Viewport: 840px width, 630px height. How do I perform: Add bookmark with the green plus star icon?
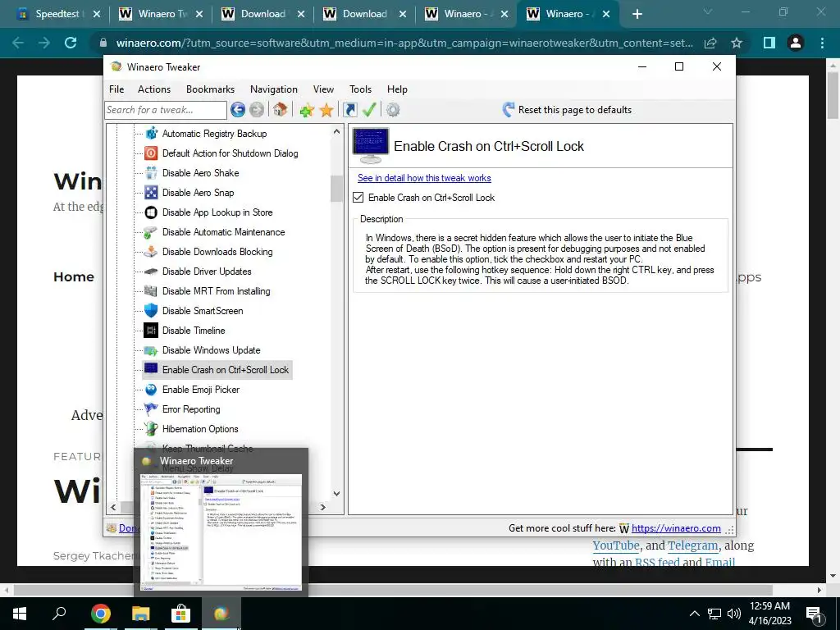(307, 110)
